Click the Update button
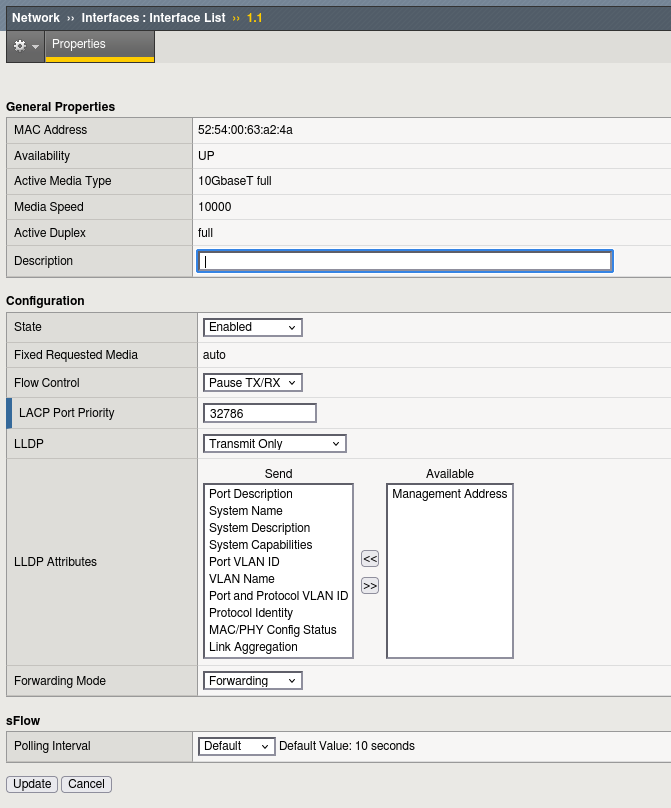 [31, 784]
